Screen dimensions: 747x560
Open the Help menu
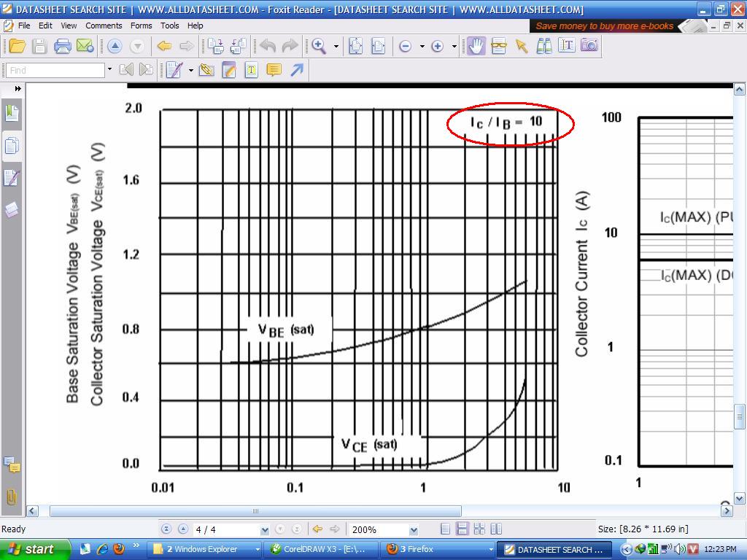(195, 26)
